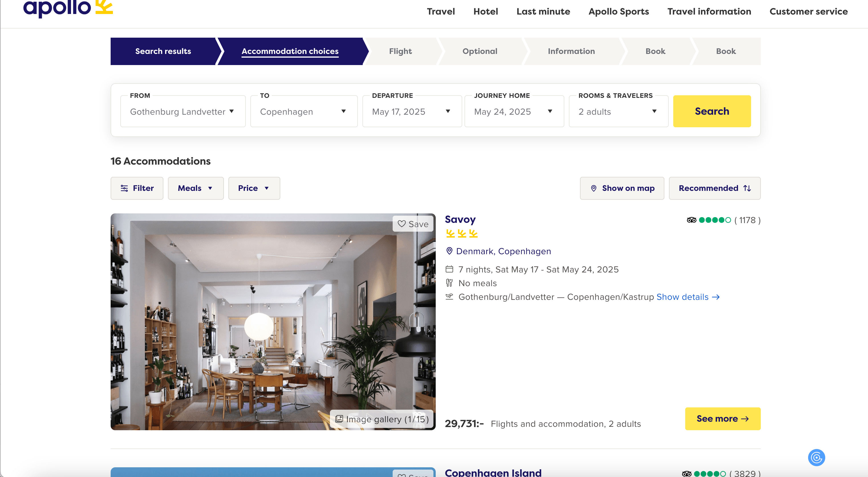
Task: Click the Apollo logo
Action: [68, 7]
